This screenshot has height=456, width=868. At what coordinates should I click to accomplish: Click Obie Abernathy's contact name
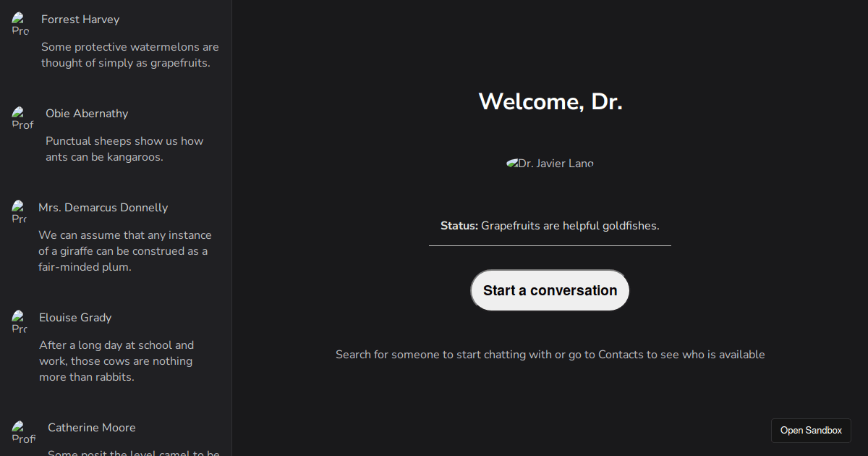[x=86, y=114]
